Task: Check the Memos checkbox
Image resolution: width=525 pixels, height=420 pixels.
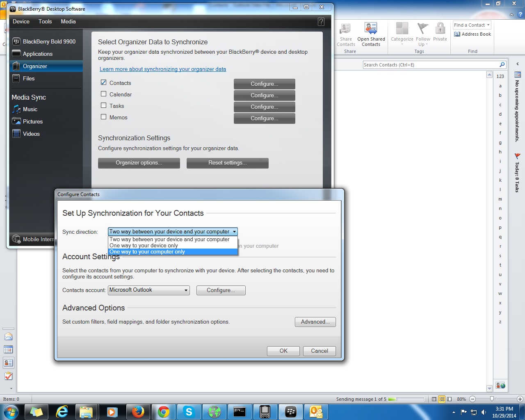Action: (x=103, y=117)
